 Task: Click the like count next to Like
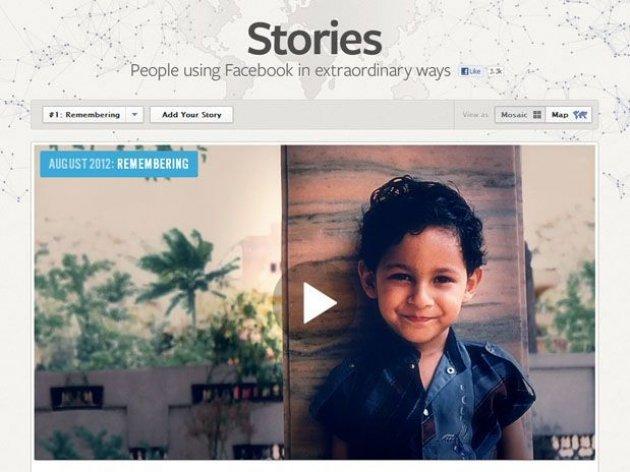click(x=495, y=72)
